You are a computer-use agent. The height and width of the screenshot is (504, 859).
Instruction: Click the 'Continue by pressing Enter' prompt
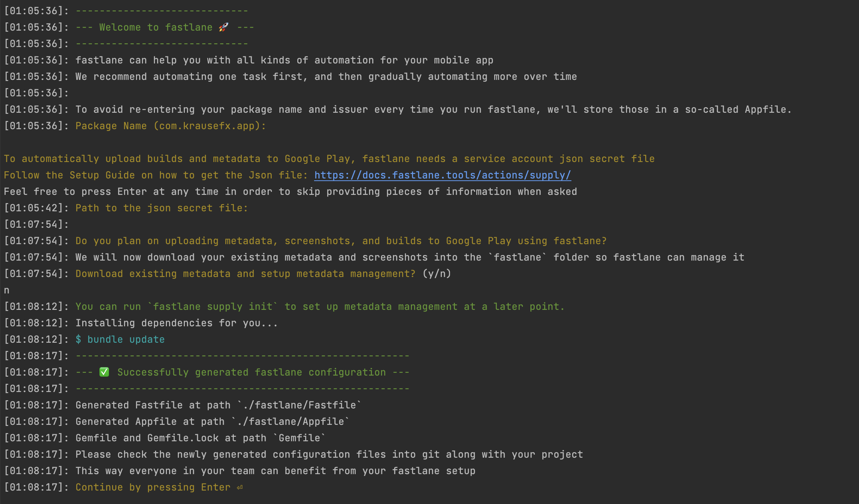(x=153, y=487)
